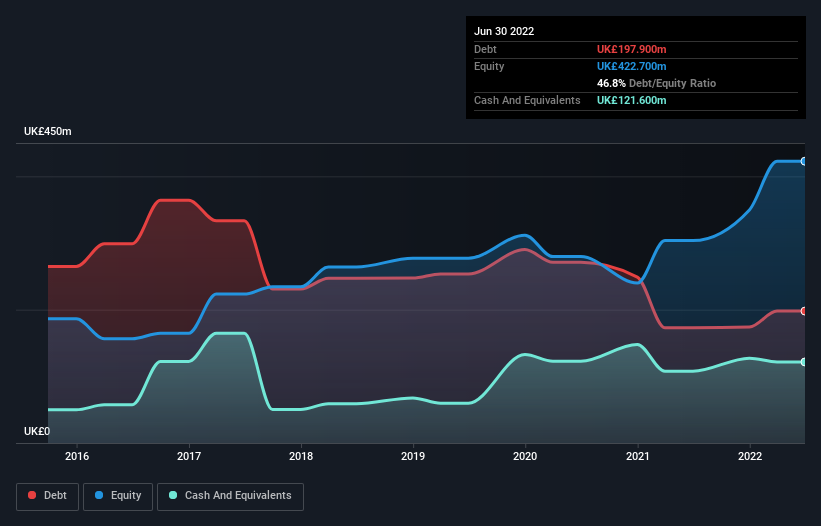This screenshot has height=526, width=821.
Task: Toggle the Debt series in legend
Action: pyautogui.click(x=47, y=496)
